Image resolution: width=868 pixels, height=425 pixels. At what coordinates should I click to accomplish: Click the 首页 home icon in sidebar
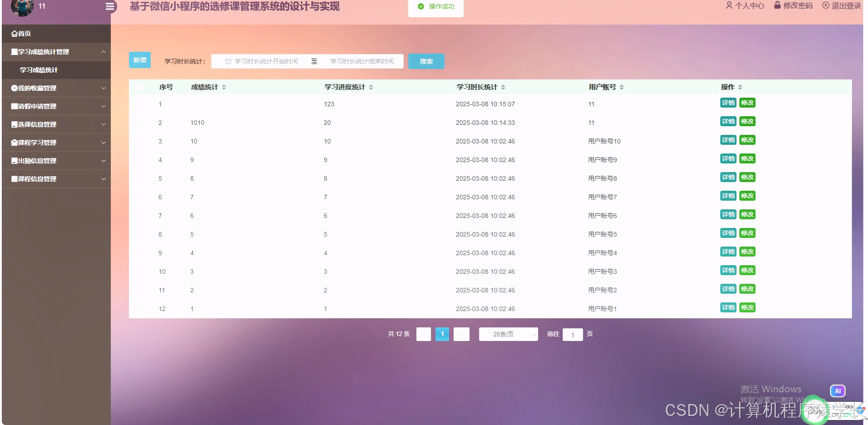pos(14,33)
